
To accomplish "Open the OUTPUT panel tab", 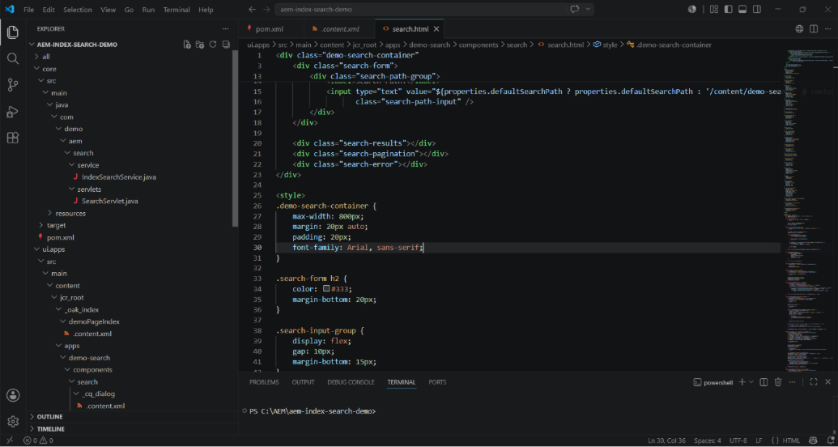I will click(x=303, y=382).
